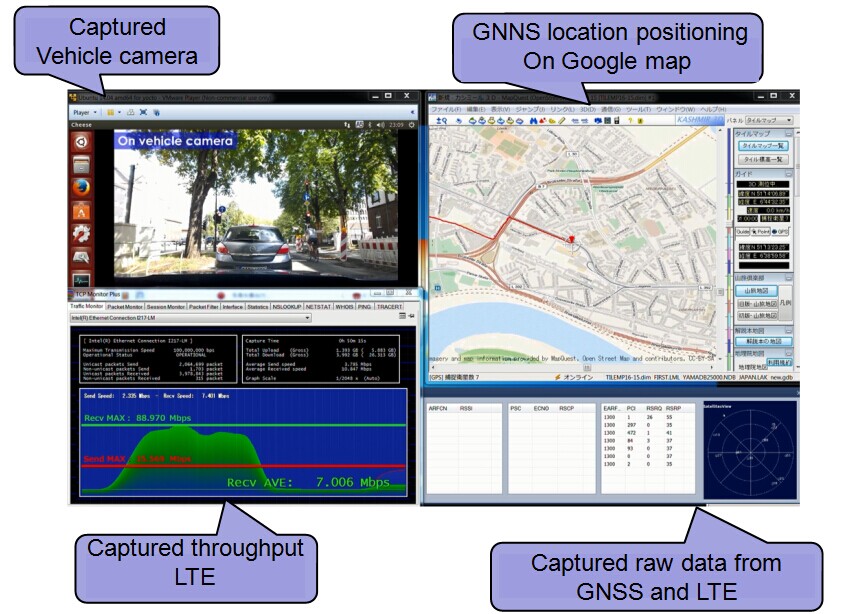This screenshot has width=858, height=614.
Task: Open the ツール(T) menu
Action: 638,109
